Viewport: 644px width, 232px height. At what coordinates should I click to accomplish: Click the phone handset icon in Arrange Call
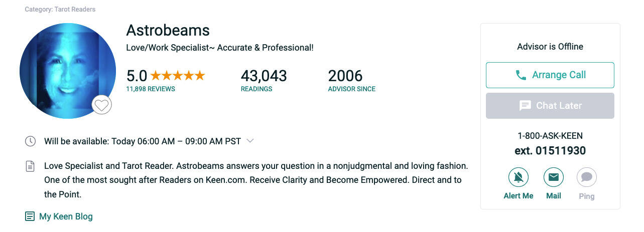coord(521,75)
